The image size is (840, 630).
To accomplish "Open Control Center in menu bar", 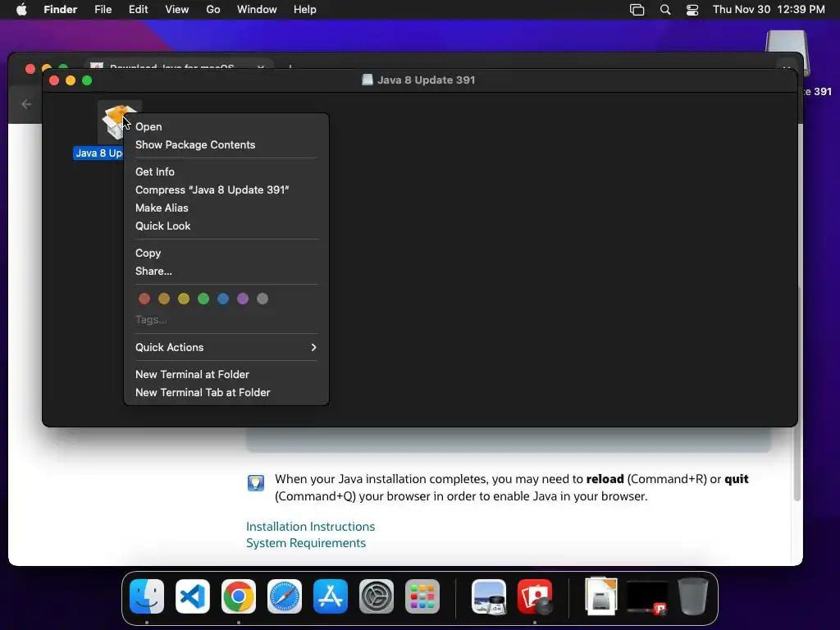I will [692, 10].
